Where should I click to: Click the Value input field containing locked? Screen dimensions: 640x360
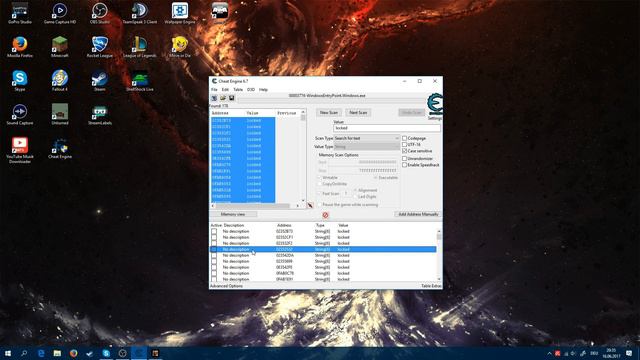click(387, 128)
